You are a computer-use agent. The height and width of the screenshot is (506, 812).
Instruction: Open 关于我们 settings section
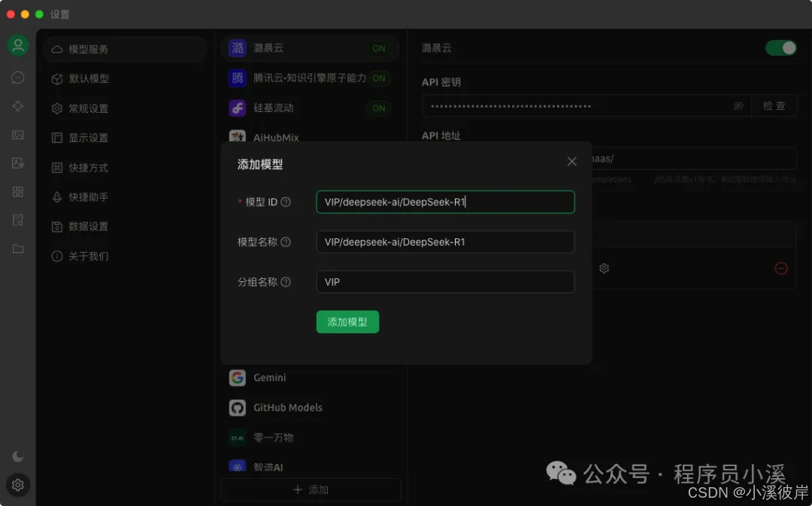pos(126,256)
